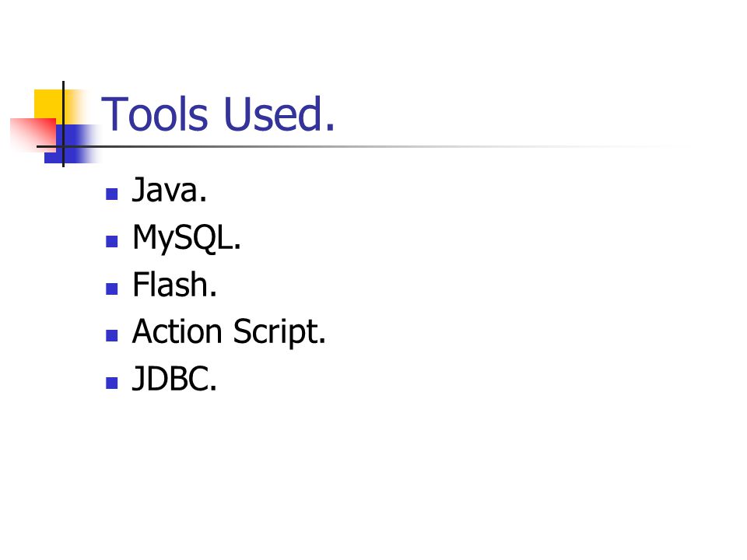The image size is (747, 560).
Task: Click the blue bullet beside JDBC
Action: 112,383
